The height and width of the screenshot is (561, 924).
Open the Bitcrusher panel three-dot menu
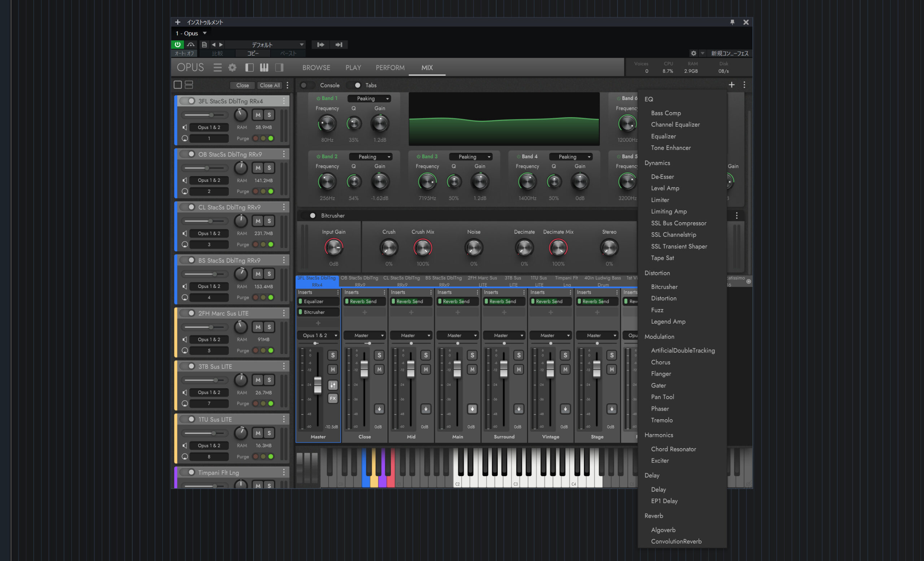coord(737,215)
